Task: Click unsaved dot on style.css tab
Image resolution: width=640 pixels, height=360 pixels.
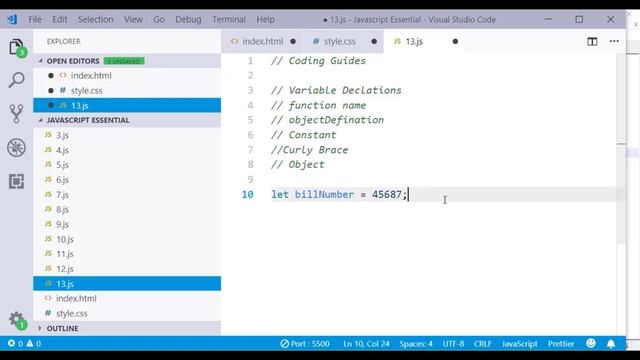Action: pos(374,41)
